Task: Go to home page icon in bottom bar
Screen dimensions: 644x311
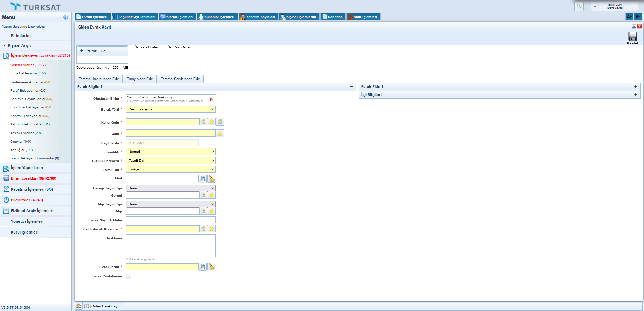Action: 79,306
